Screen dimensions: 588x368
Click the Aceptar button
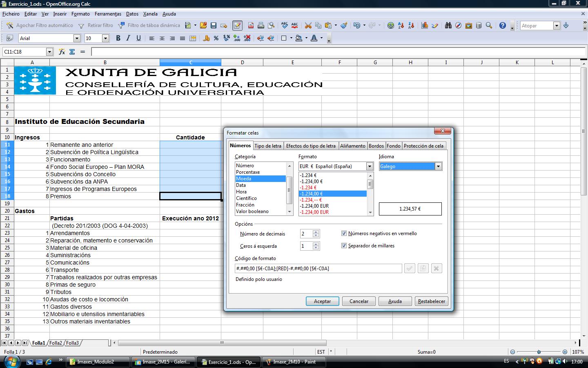click(322, 301)
